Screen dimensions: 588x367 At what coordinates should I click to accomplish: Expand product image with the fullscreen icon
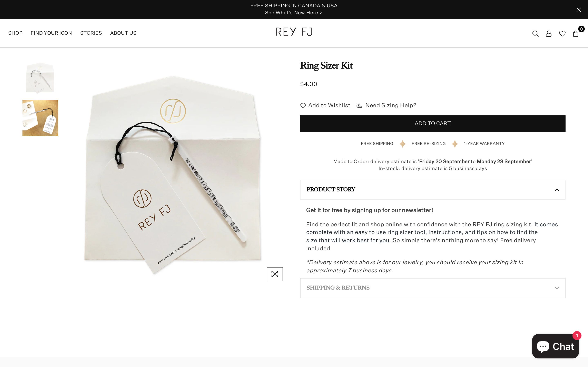coord(275,274)
